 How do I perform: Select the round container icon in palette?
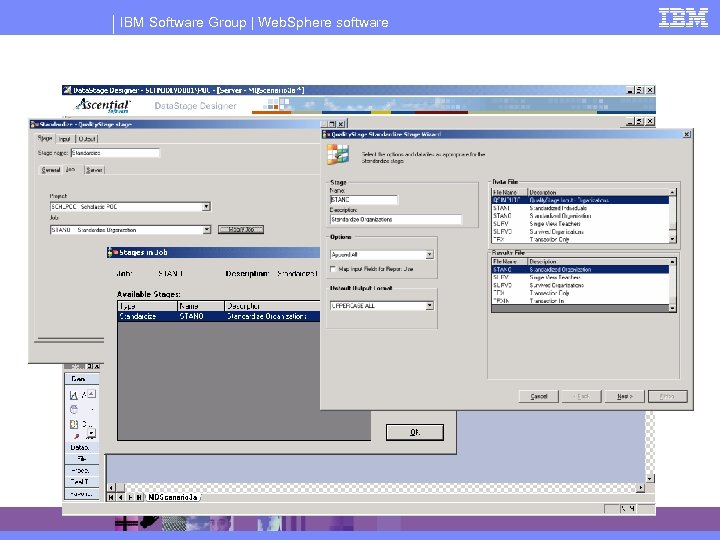73,409
